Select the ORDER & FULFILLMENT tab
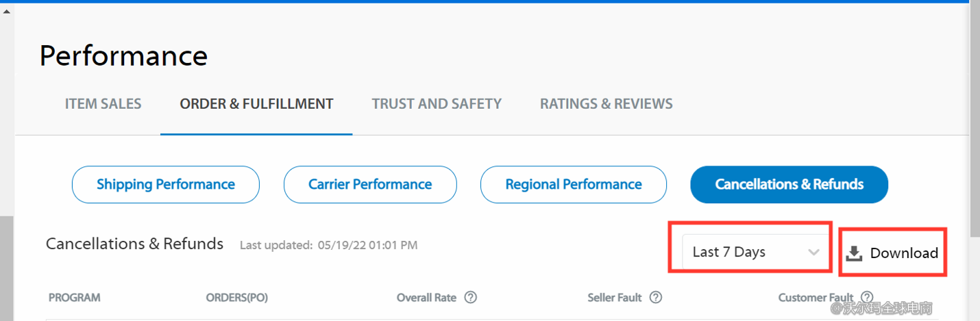This screenshot has height=321, width=980. (x=256, y=104)
